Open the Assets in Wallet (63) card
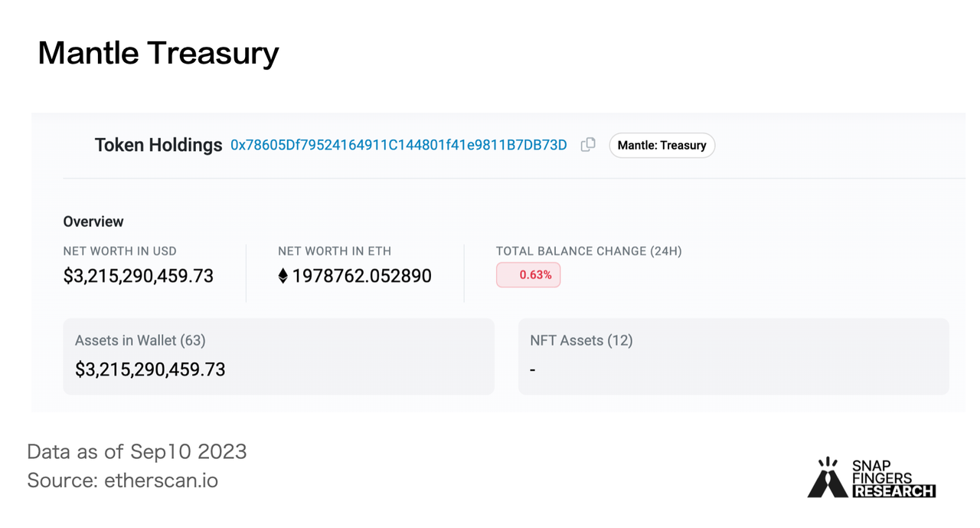Viewport: 980px width, 528px height. (279, 356)
